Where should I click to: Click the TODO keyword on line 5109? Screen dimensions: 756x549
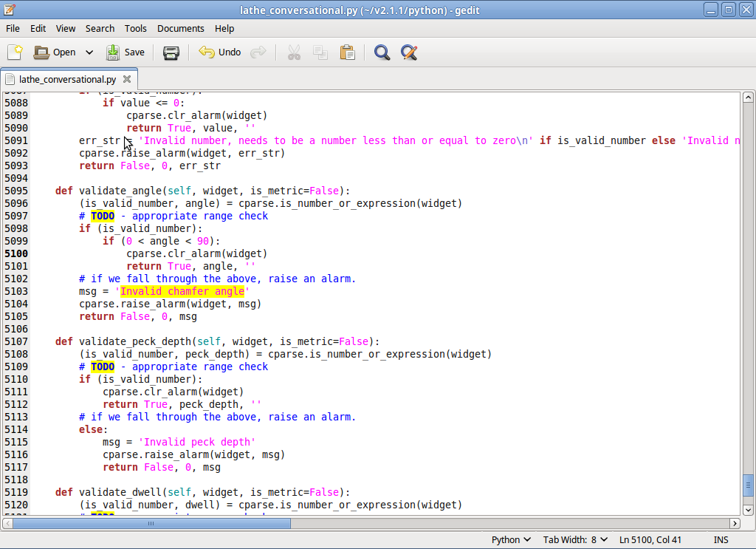click(x=103, y=366)
